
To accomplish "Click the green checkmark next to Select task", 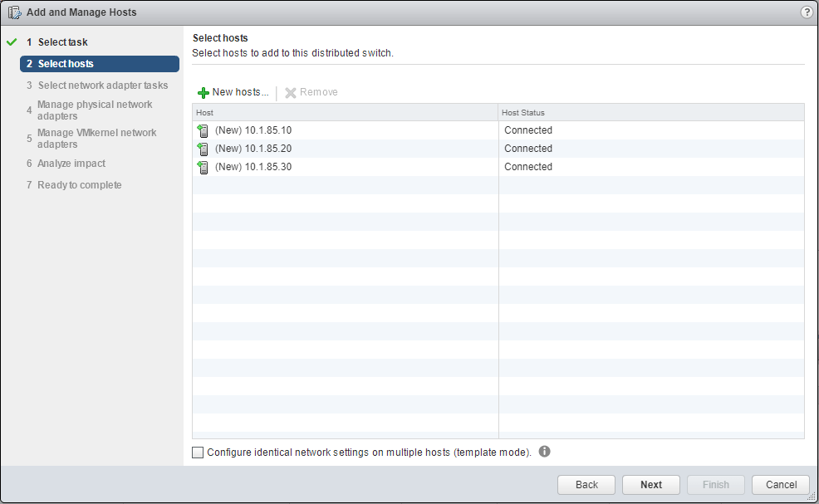I will pos(12,42).
